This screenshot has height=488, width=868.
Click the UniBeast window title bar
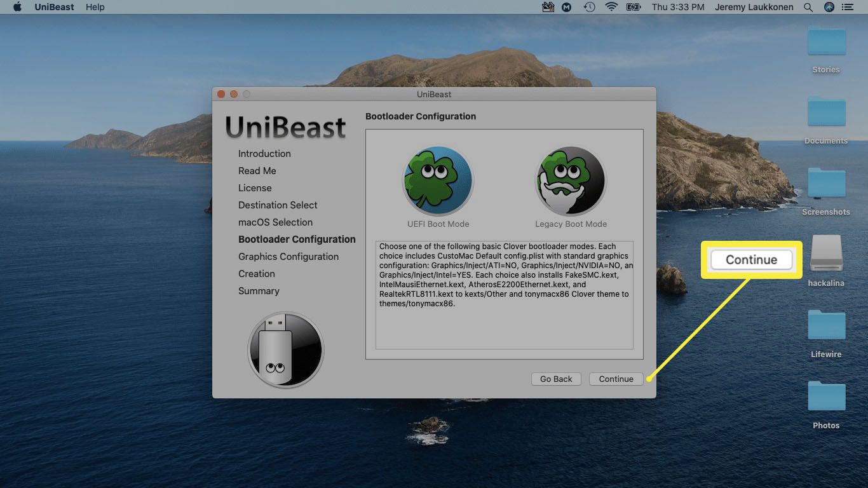[434, 94]
